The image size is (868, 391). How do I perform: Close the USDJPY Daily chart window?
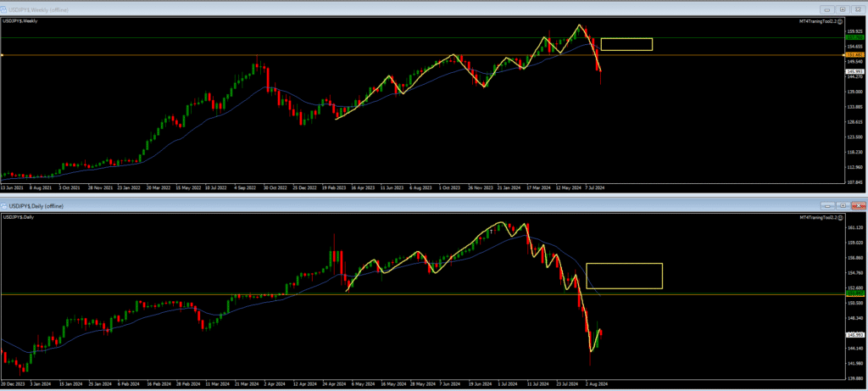(x=859, y=206)
